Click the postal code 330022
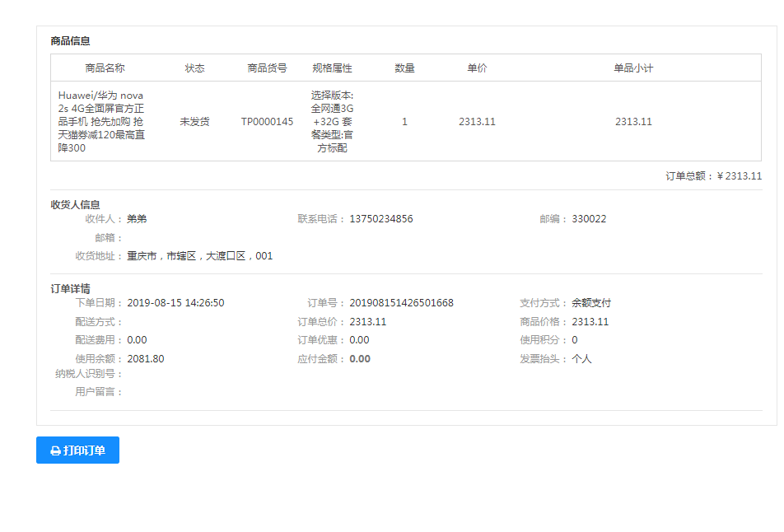The image size is (784, 532). (589, 219)
